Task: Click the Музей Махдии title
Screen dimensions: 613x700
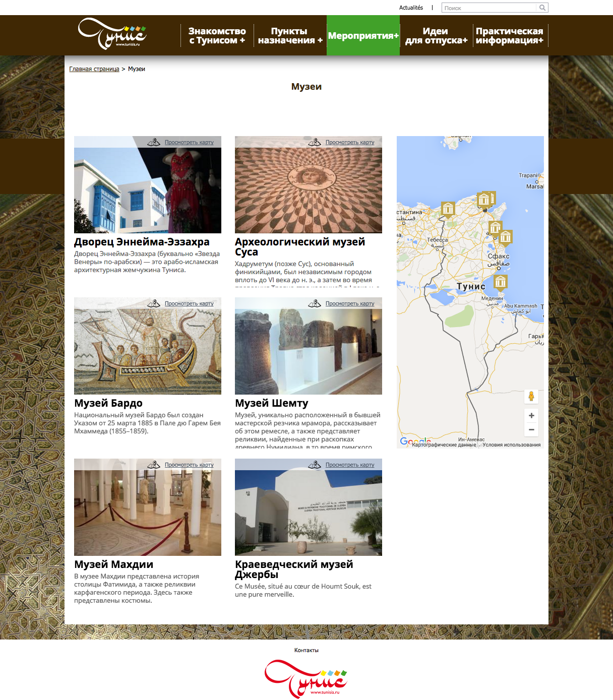Action: pos(113,564)
